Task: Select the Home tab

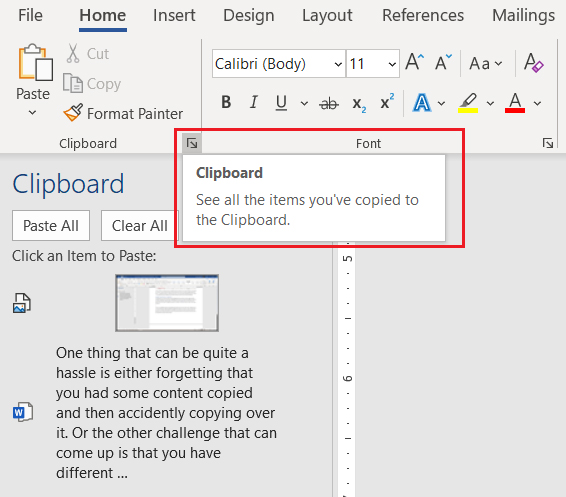Action: [103, 16]
